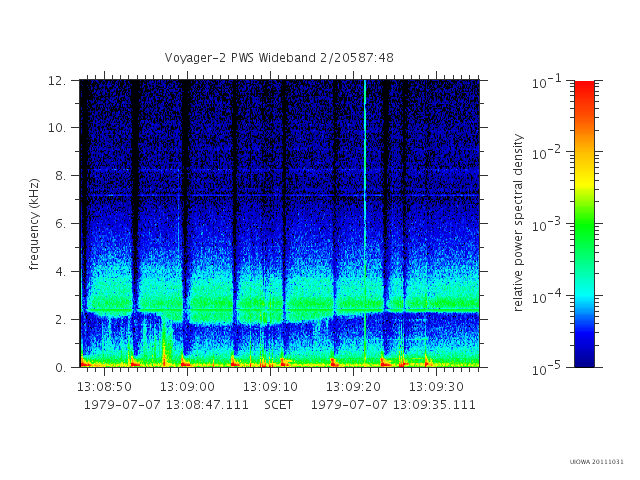640x480 pixels.
Task: Click the end timestamp 1979-07-07 13:09:35.111
Action: 393,405
